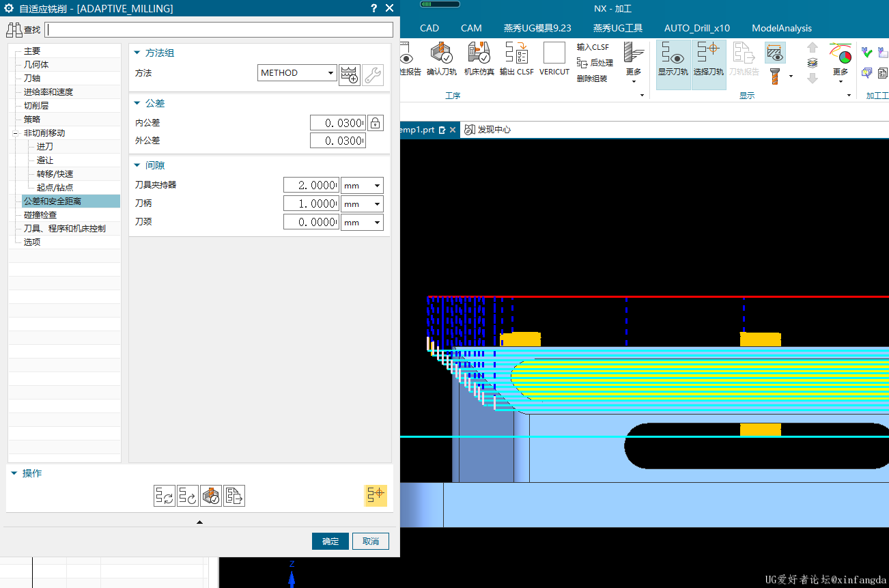889x588 pixels.
Task: Toggle the show cut region eye icon
Action: point(775,52)
